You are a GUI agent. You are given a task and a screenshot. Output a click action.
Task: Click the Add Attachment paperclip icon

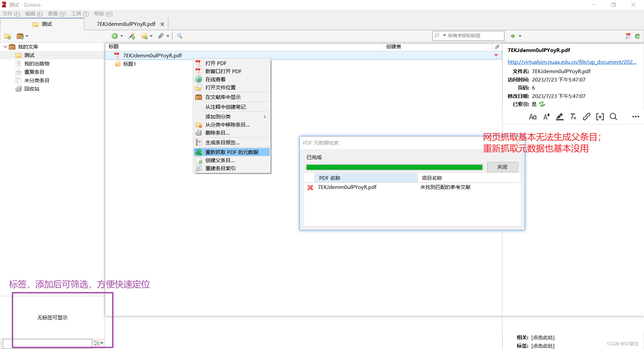point(161,36)
